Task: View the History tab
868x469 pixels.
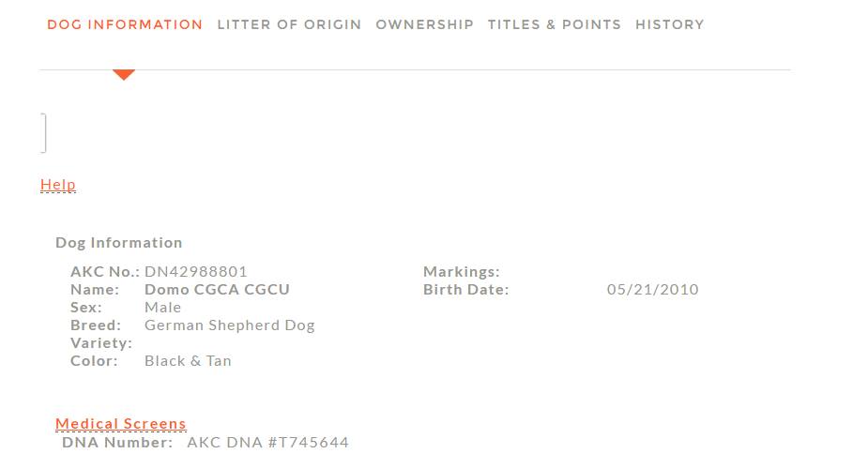Action: pyautogui.click(x=669, y=24)
